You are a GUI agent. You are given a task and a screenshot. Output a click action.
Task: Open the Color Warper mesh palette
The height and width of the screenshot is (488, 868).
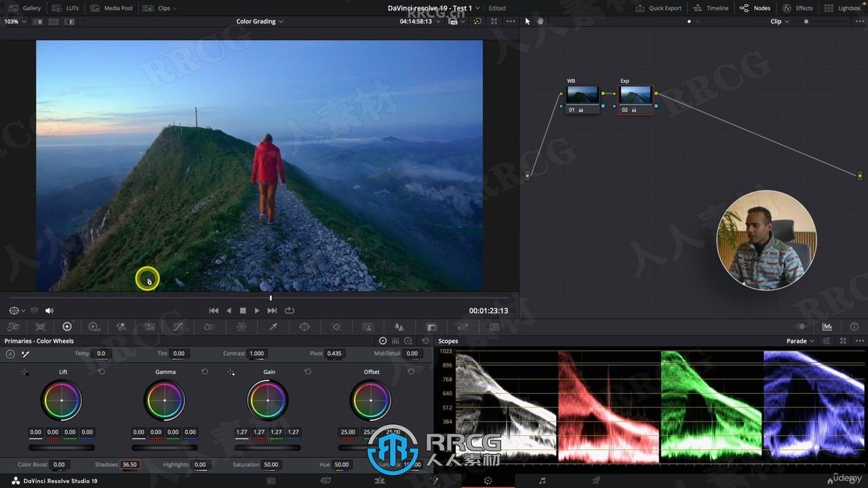pos(241,327)
